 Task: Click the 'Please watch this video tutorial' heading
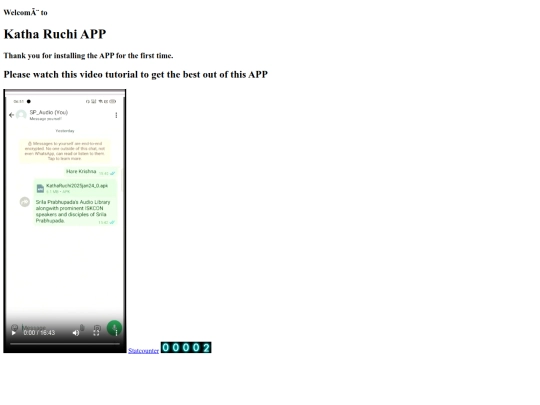(x=136, y=75)
